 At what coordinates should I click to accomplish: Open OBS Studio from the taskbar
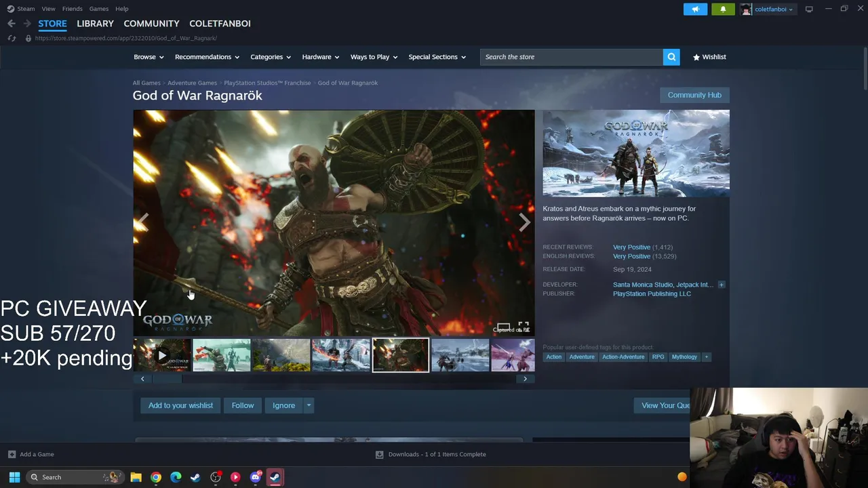tap(216, 477)
